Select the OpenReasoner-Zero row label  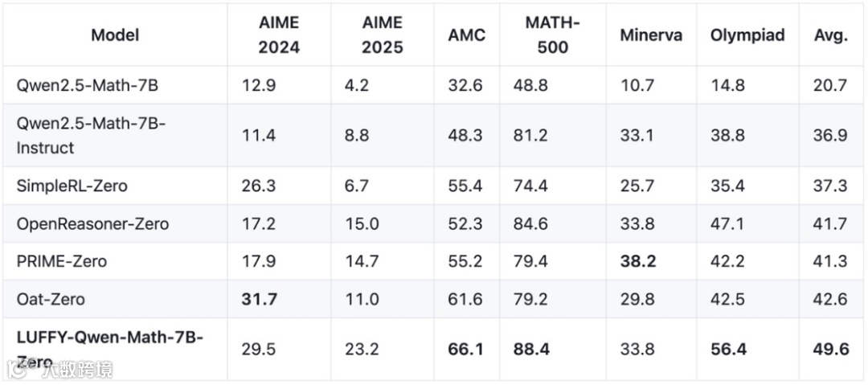93,223
